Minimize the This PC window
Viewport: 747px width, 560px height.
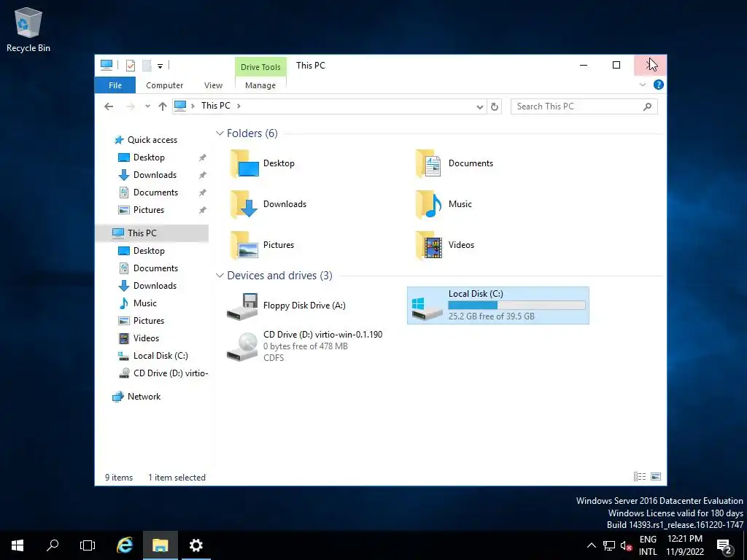[x=584, y=65]
